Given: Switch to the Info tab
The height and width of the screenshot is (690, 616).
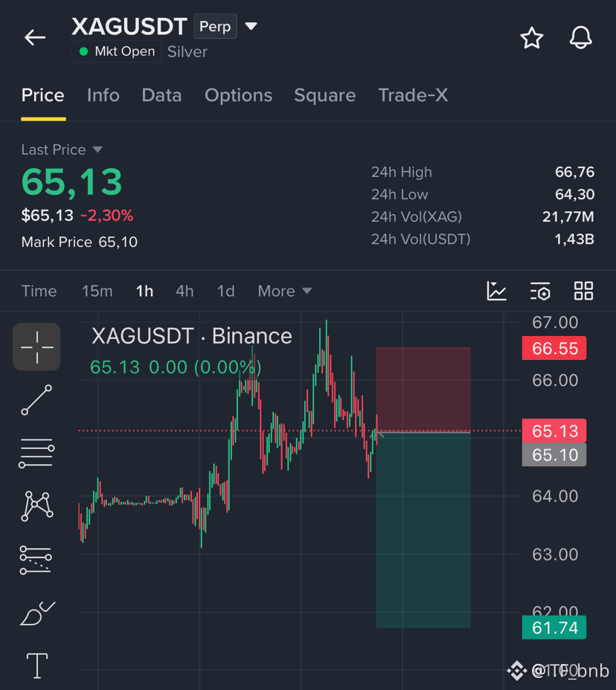Looking at the screenshot, I should coord(103,95).
